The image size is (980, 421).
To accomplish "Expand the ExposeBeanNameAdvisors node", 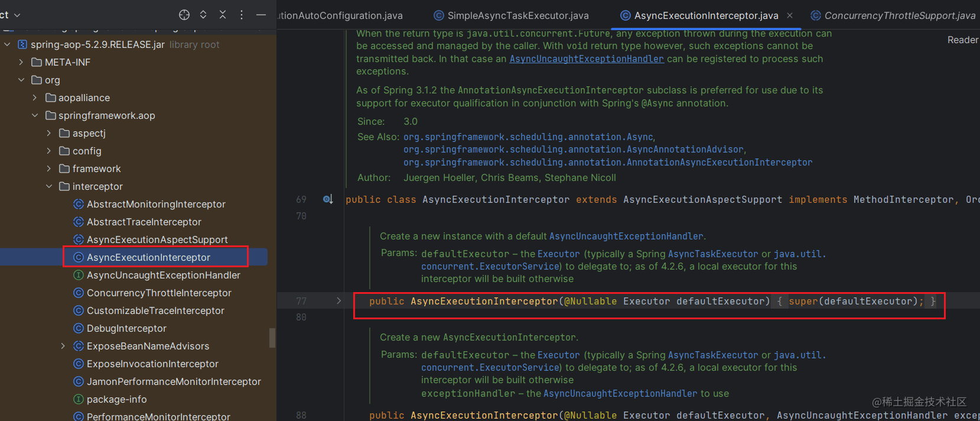I will pyautogui.click(x=63, y=346).
